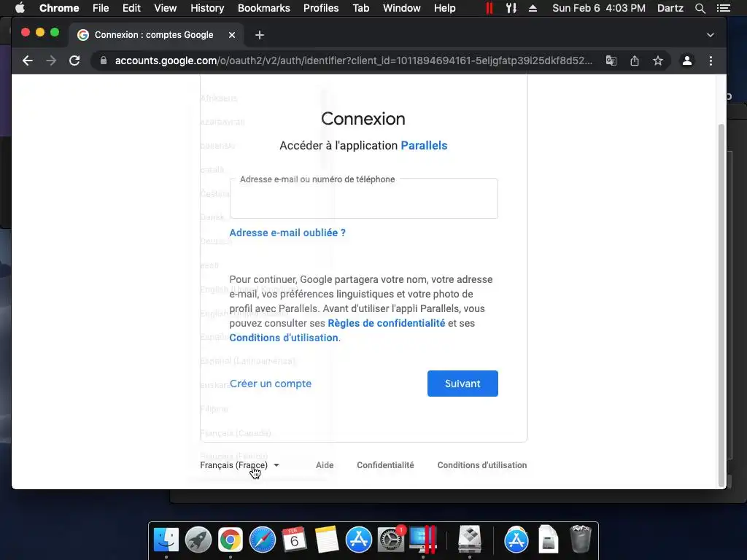Open the Google Translate page icon
Screen dimensions: 747x560
click(611, 61)
